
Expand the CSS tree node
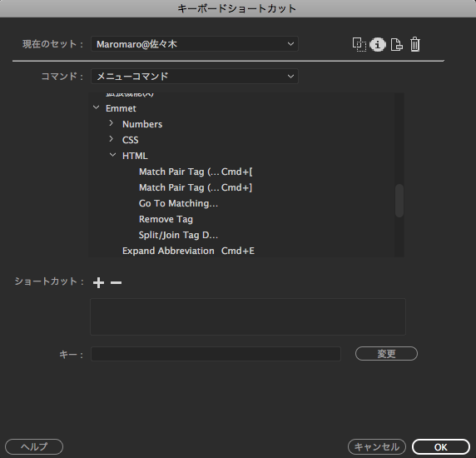coord(112,139)
